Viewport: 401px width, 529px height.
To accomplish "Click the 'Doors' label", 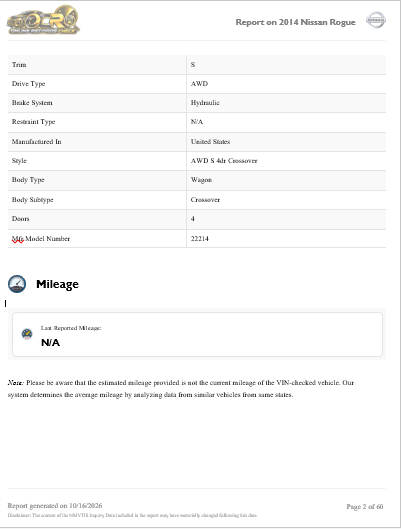I will pyautogui.click(x=21, y=219).
